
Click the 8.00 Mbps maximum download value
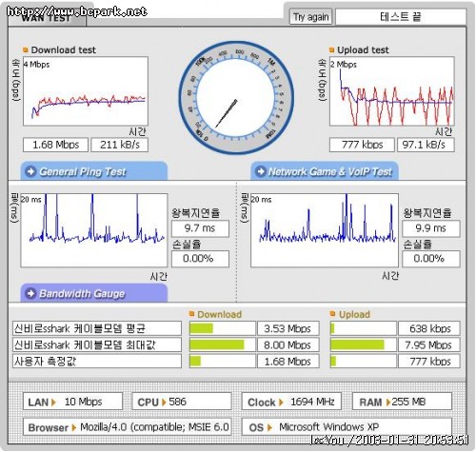(x=288, y=344)
